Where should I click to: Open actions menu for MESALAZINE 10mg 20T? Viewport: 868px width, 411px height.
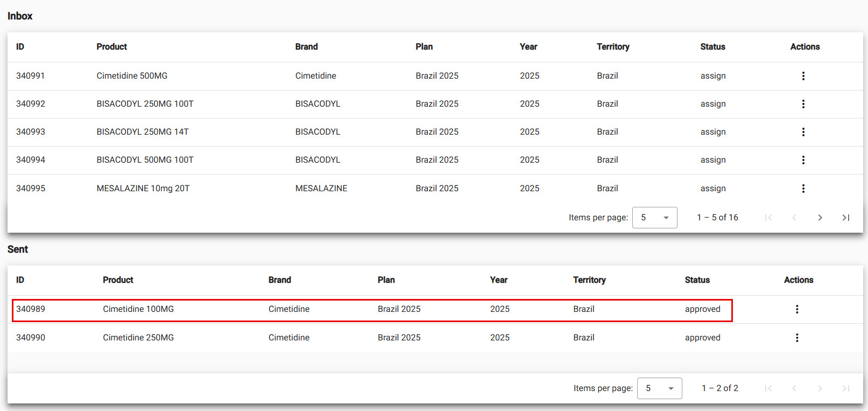(x=803, y=189)
